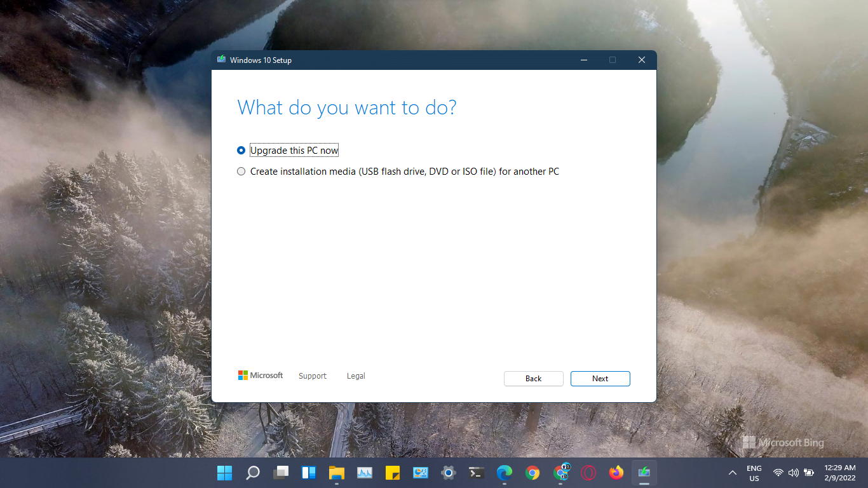Viewport: 868px width, 488px height.
Task: Click the Windows 10 Setup title bar icon
Action: tap(221, 60)
